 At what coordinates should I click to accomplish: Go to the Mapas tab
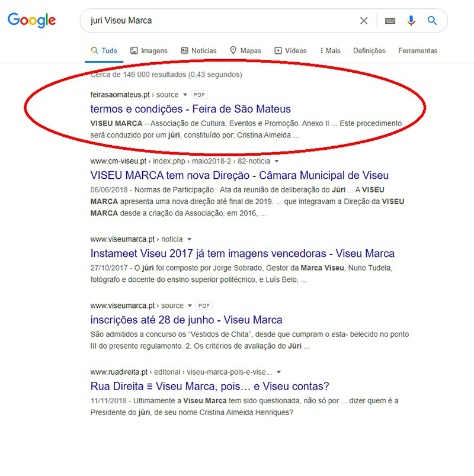click(x=245, y=51)
